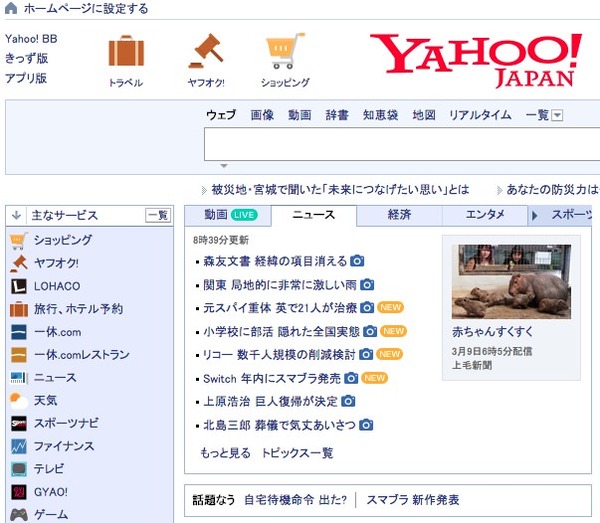Click the home icon beside ホームページに設定する
Screen dimensions: 600x523
click(x=11, y=8)
